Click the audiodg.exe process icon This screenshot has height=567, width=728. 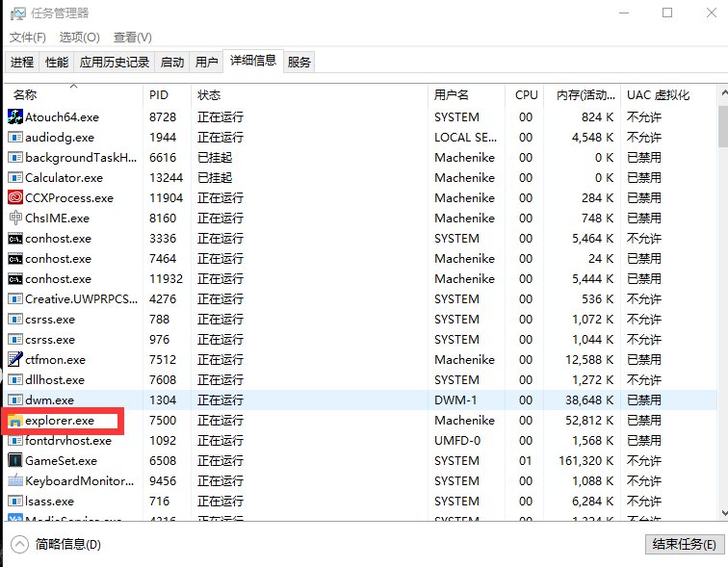click(15, 137)
